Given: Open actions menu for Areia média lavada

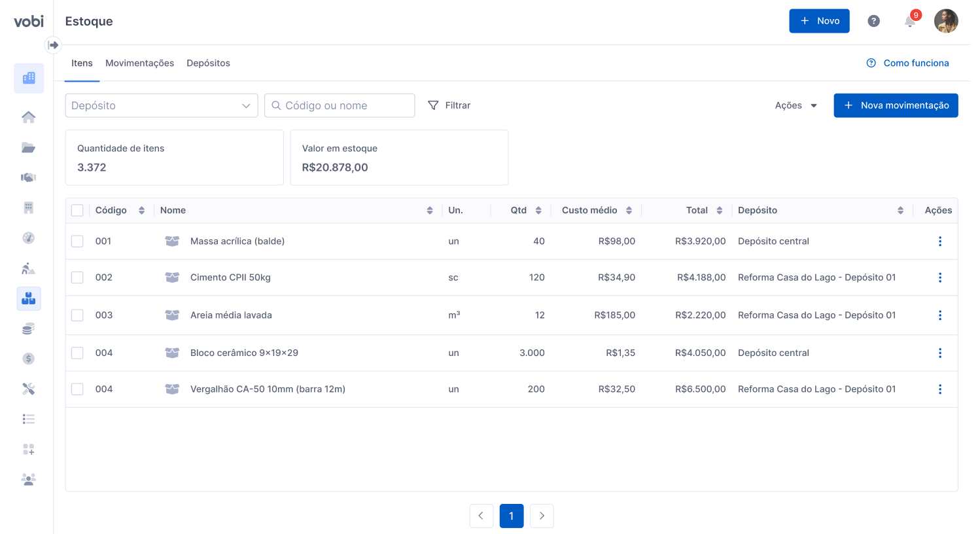Looking at the screenshot, I should [939, 315].
